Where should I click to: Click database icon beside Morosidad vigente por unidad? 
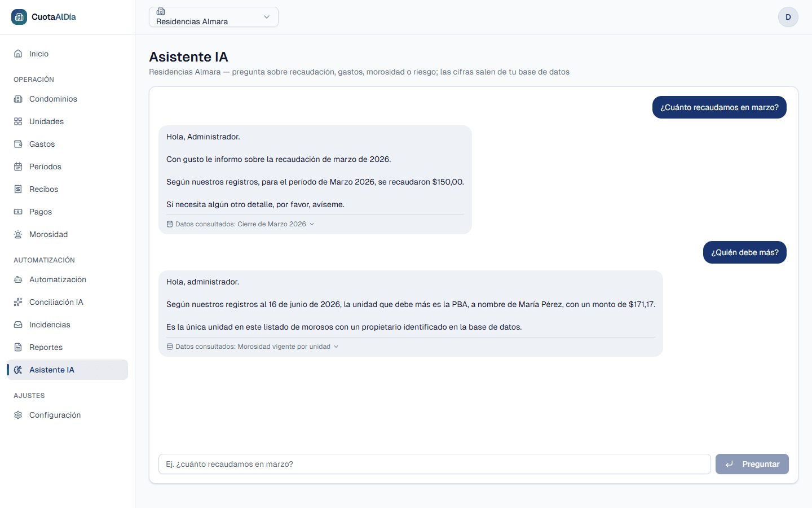pyautogui.click(x=170, y=347)
